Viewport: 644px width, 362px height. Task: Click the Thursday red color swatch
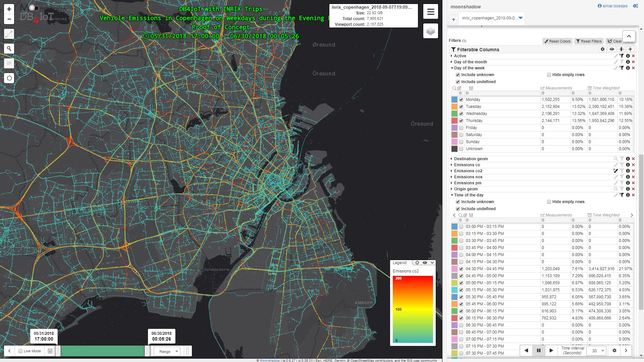tap(454, 121)
